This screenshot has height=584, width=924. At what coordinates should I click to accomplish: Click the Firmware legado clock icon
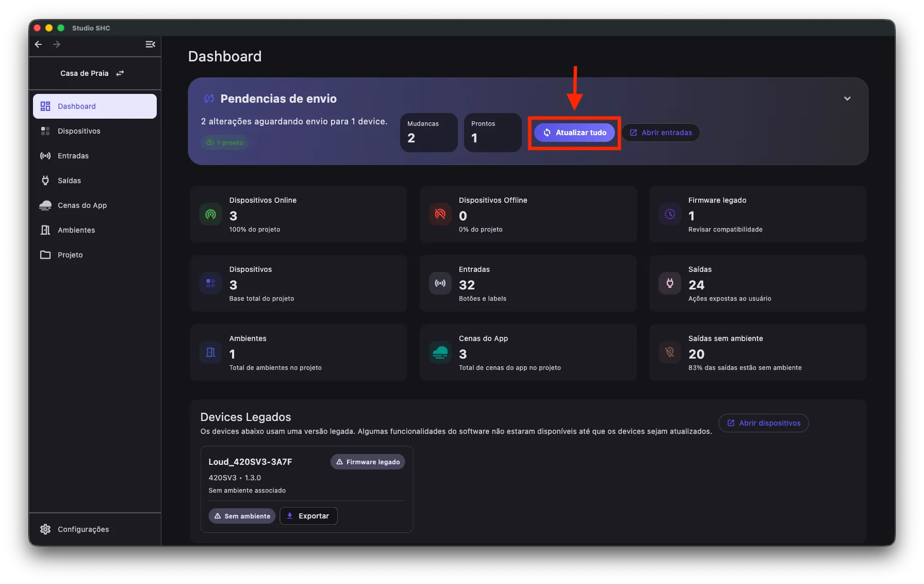[669, 214]
